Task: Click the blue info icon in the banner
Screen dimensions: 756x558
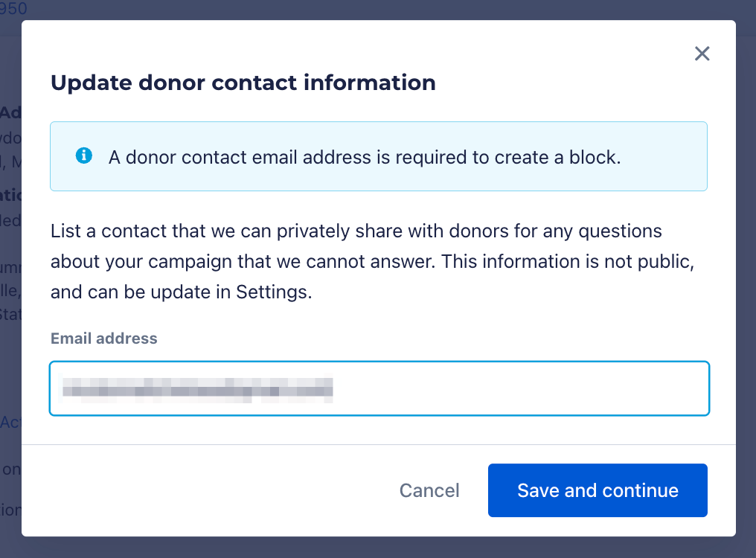Action: 84,156
